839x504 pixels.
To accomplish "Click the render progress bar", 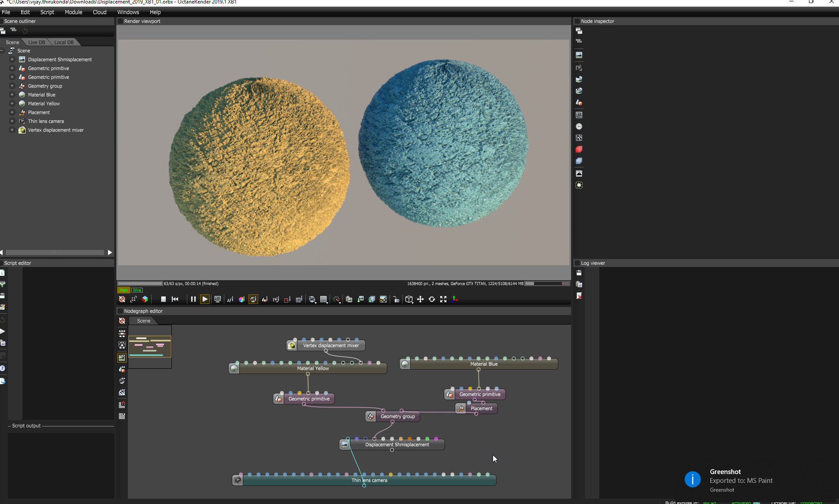I will pos(140,284).
